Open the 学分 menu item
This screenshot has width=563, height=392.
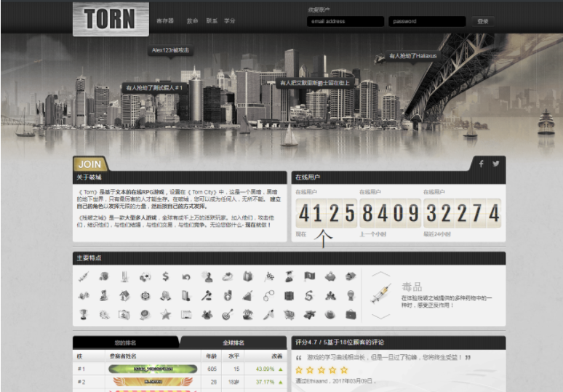click(230, 21)
